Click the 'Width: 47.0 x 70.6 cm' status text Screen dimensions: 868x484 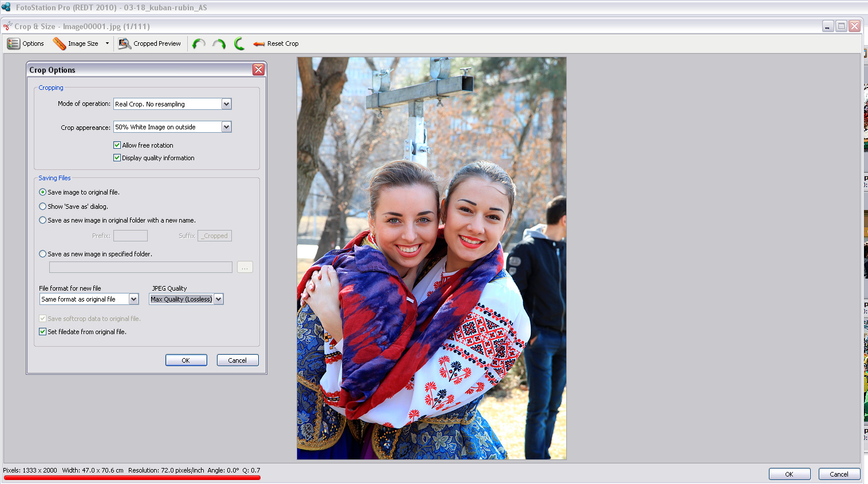(93, 470)
